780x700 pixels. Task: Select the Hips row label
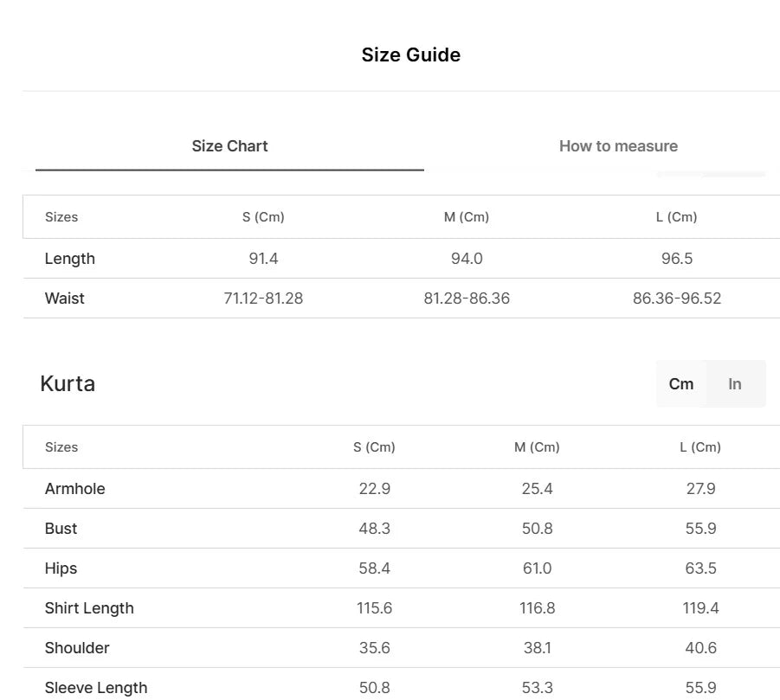click(x=61, y=568)
